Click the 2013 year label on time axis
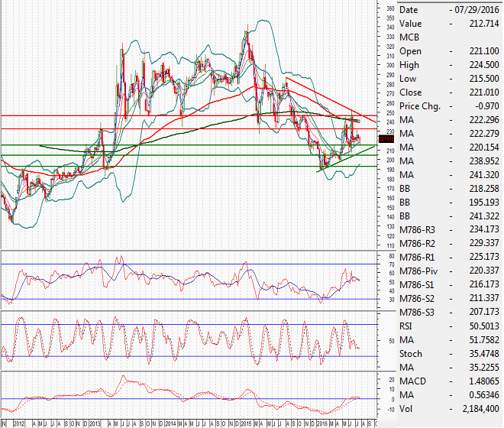This screenshot has height=428, width=504. point(95,424)
